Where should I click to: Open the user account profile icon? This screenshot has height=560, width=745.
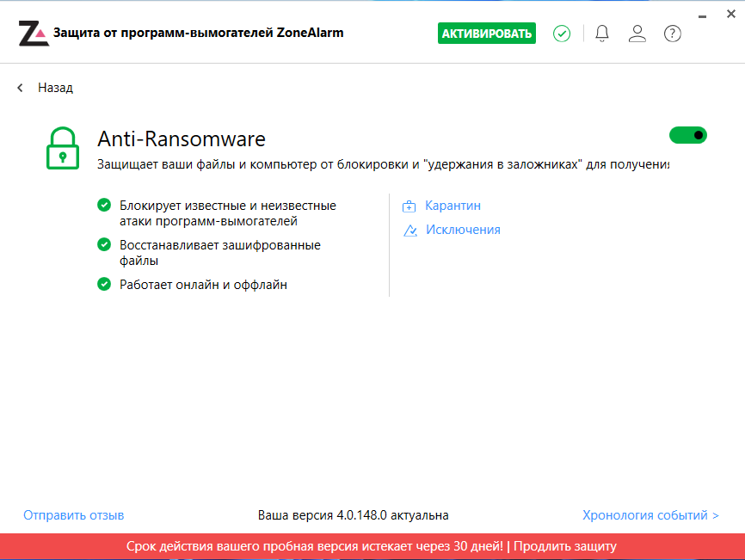637,34
